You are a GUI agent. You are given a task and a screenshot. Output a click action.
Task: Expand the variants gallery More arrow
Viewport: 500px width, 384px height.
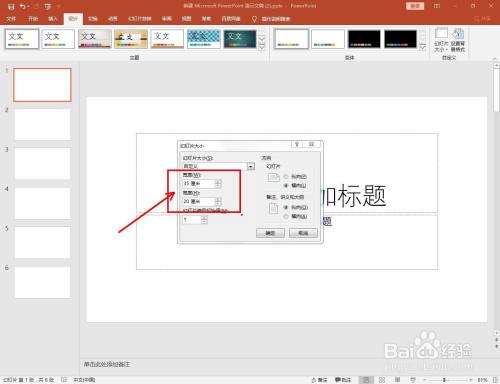[x=422, y=46]
